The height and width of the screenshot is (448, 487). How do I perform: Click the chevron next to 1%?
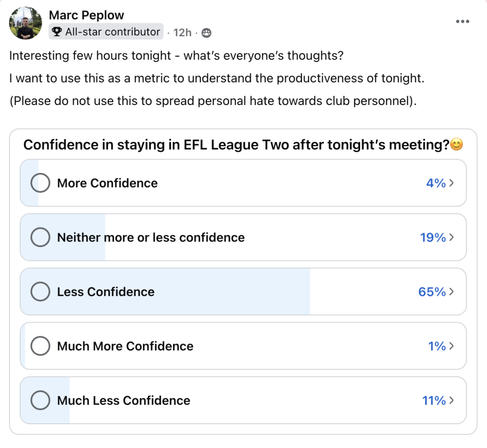pyautogui.click(x=451, y=346)
